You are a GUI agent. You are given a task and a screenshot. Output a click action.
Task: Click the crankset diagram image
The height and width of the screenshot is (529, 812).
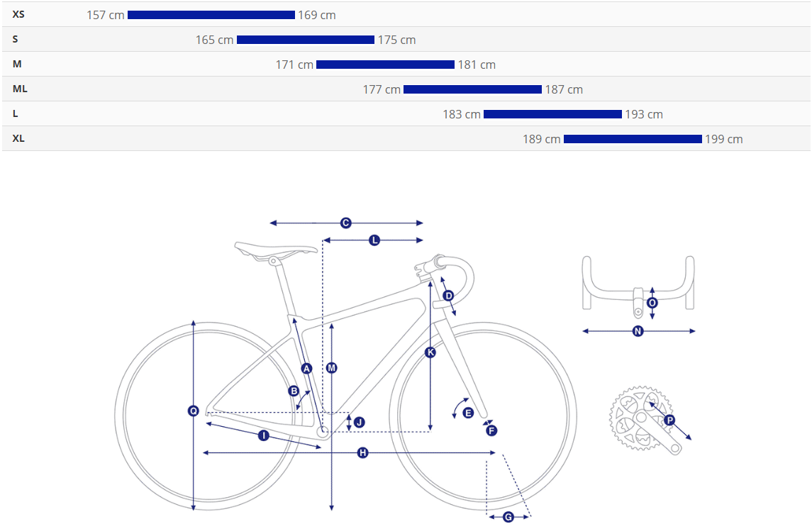point(644,420)
